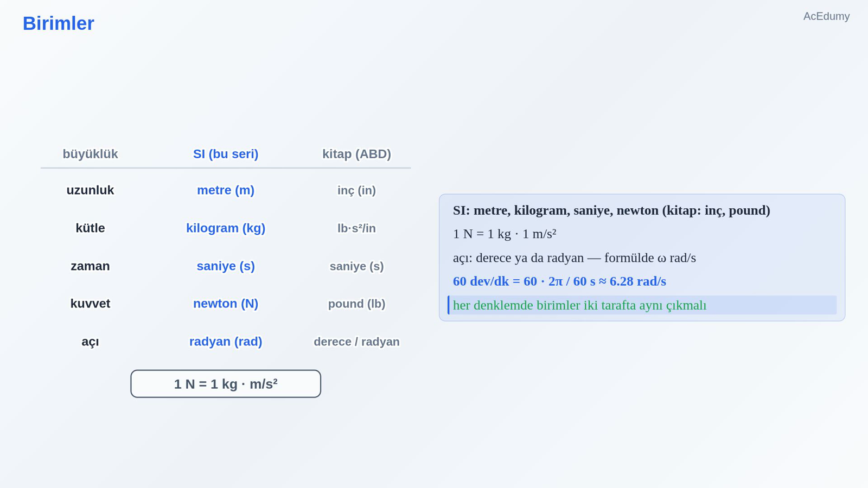Click the açı row label

90,342
